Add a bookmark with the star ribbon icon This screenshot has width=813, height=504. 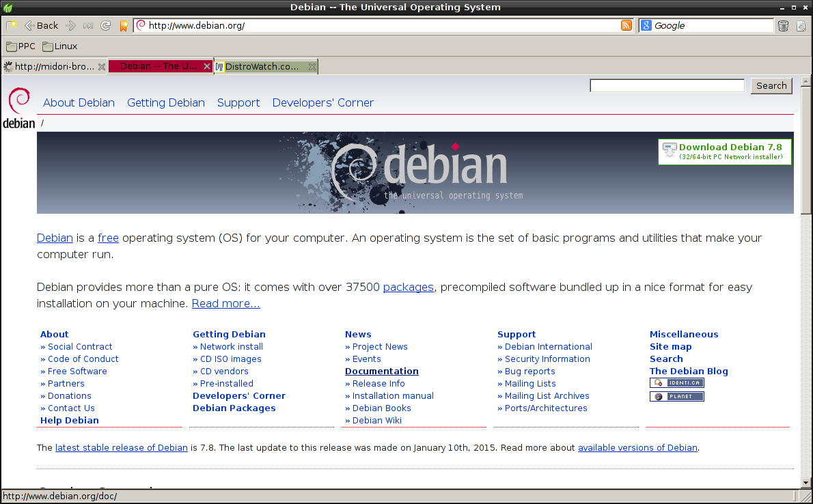(x=124, y=25)
